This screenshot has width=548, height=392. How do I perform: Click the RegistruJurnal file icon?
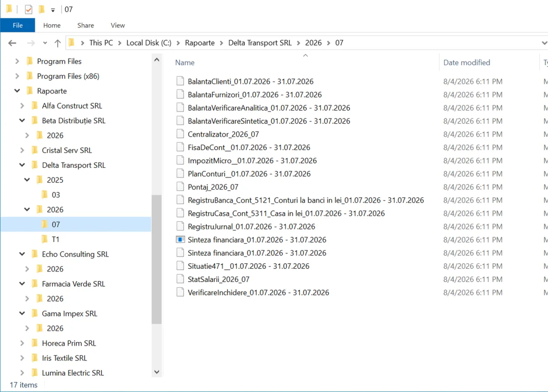pos(180,226)
